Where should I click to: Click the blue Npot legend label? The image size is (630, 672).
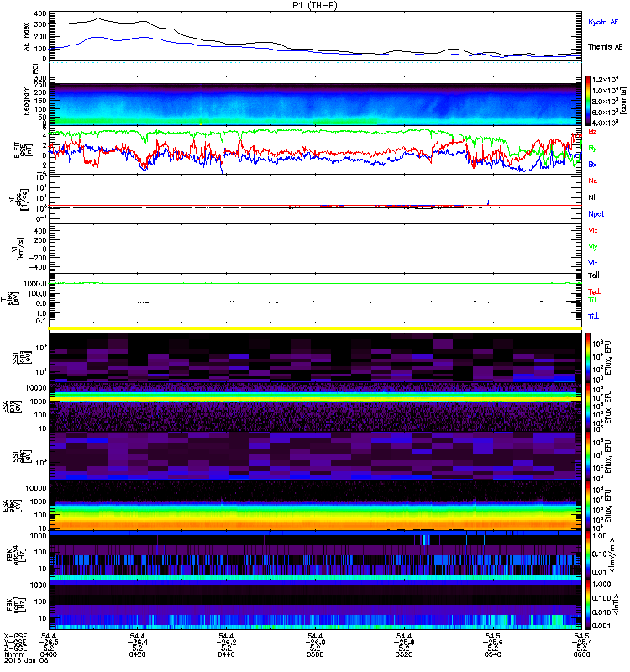(x=596, y=214)
